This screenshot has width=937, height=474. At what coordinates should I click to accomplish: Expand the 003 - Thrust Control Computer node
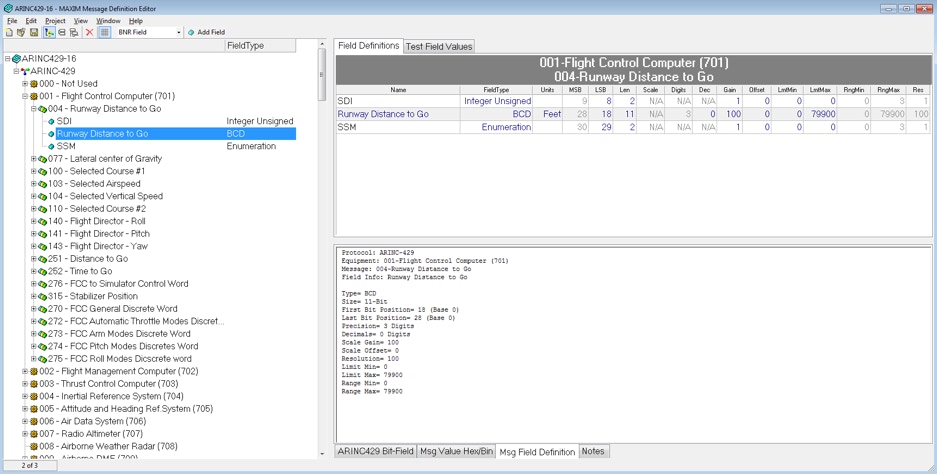pos(25,384)
